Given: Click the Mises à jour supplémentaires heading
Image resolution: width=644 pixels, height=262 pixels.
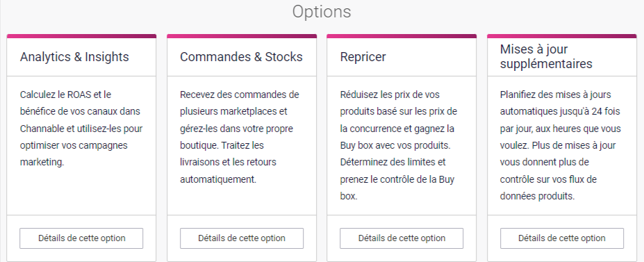Looking at the screenshot, I should click(546, 57).
